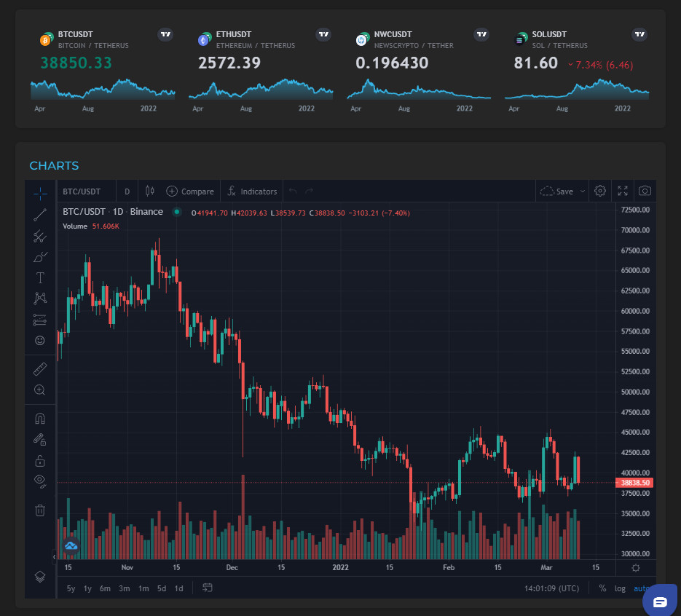
Task: Open the 14:01:09 (UTC) timezone menu
Action: [551, 588]
